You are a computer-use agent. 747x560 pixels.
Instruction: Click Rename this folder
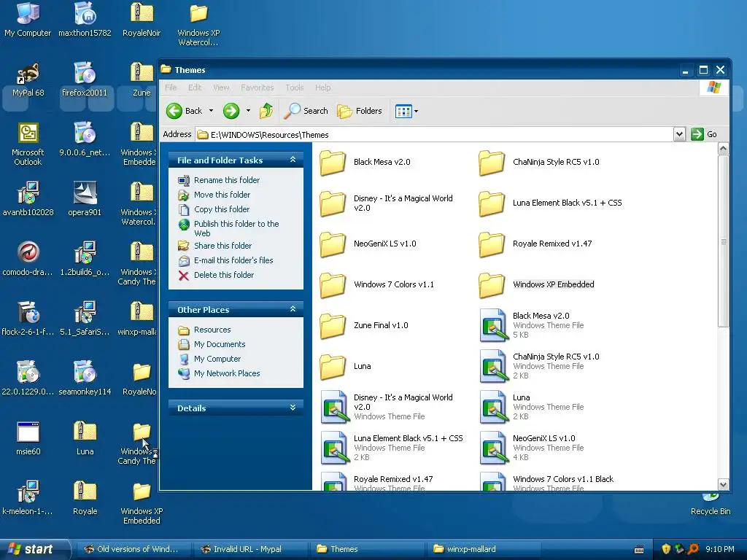227,180
